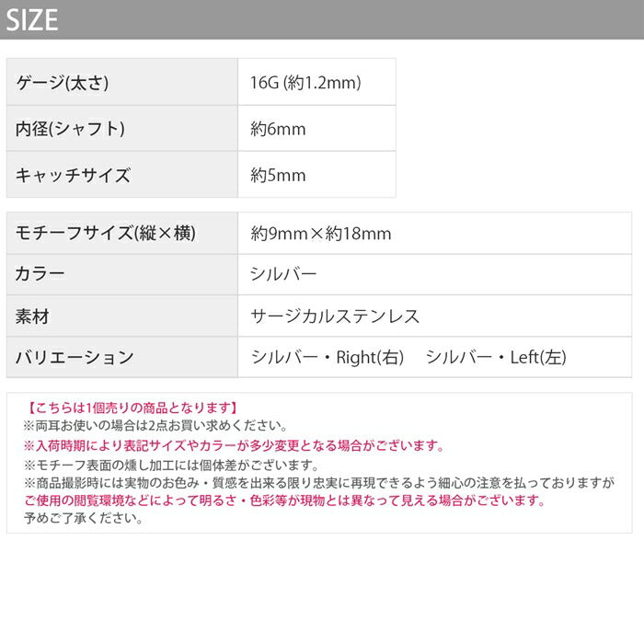Select the シルバー color value cell
The width and height of the screenshot is (644, 644).
pyautogui.click(x=283, y=274)
